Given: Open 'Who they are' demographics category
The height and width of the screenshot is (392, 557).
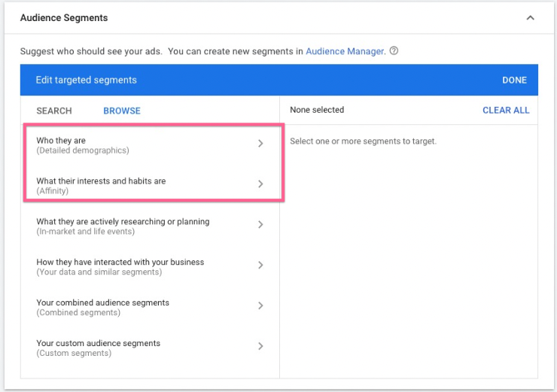Looking at the screenshot, I should pyautogui.click(x=83, y=144).
